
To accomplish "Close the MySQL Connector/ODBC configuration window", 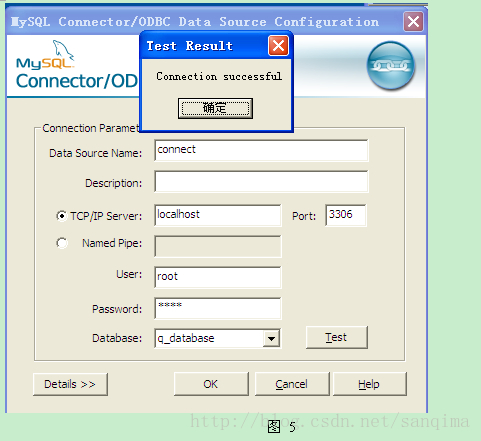I will (x=413, y=22).
